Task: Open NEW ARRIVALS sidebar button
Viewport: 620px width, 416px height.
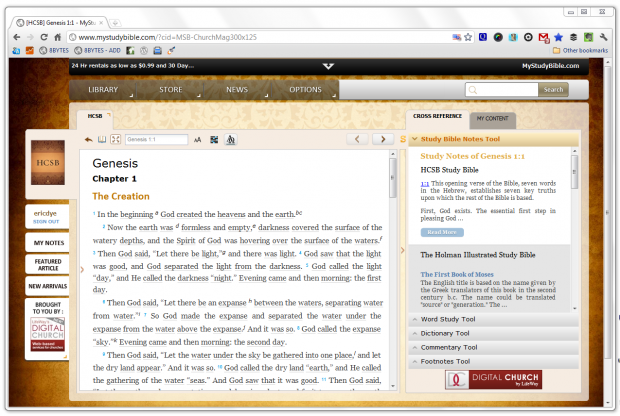Action: 48,286
